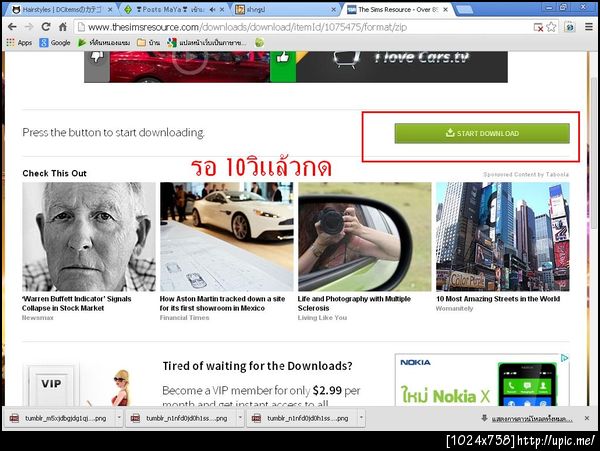The image size is (600, 451).
Task: Click the Nokia X advertisement
Action: (482, 380)
